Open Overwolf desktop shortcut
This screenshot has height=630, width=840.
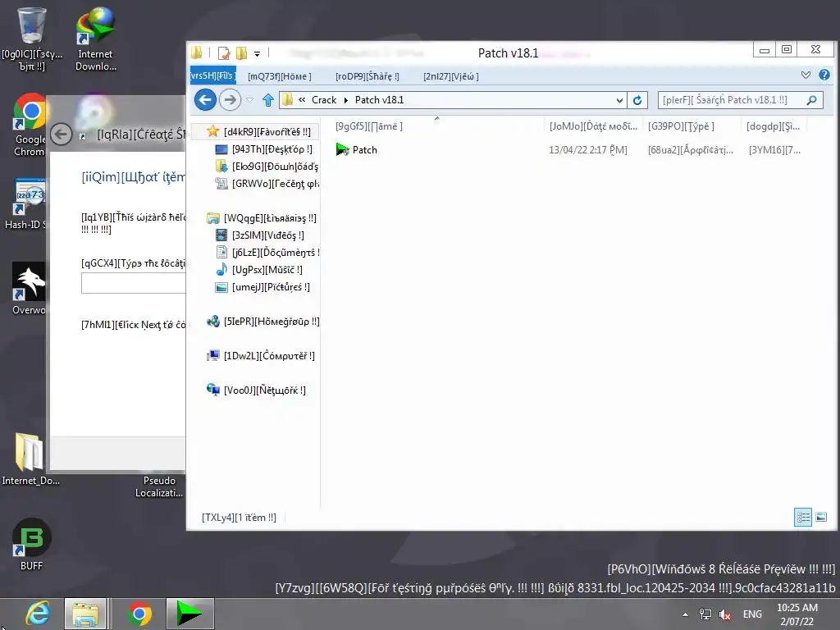(x=29, y=289)
